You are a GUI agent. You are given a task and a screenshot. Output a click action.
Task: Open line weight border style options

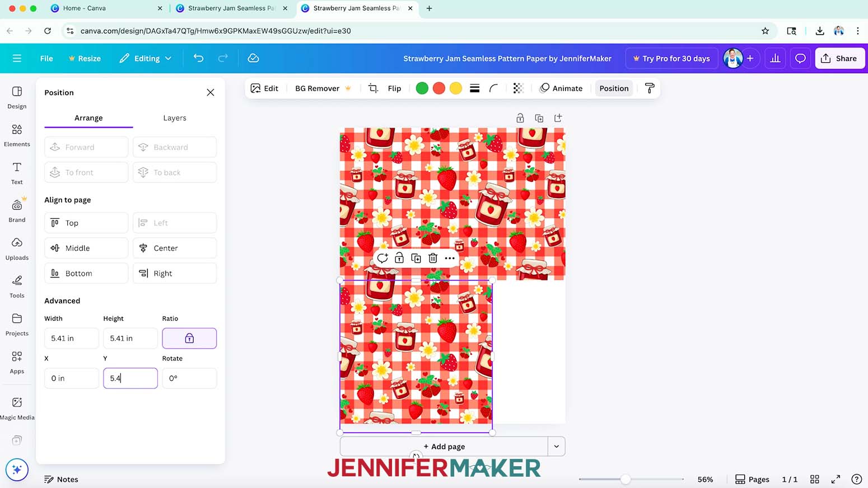[474, 88]
